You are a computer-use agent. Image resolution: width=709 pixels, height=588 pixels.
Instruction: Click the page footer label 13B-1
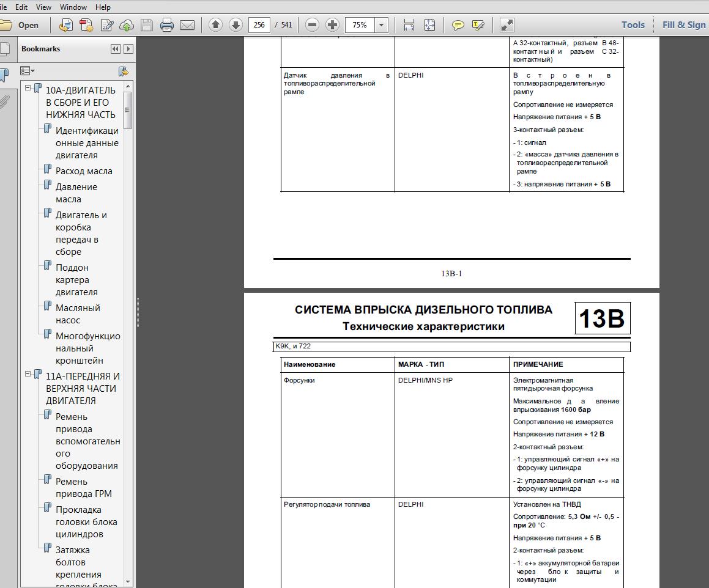[451, 273]
